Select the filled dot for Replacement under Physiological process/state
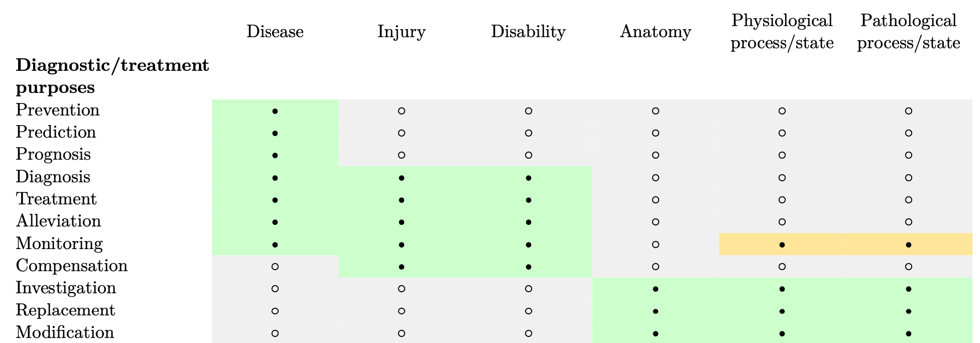980x343 pixels. tap(782, 311)
